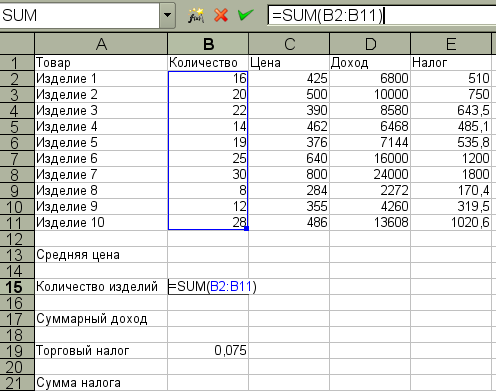Select row 19 header

click(x=17, y=351)
